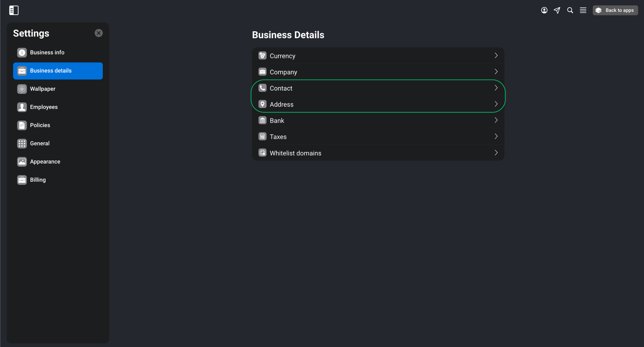The image size is (644, 347).
Task: Open search with the magnifier icon
Action: pyautogui.click(x=570, y=10)
